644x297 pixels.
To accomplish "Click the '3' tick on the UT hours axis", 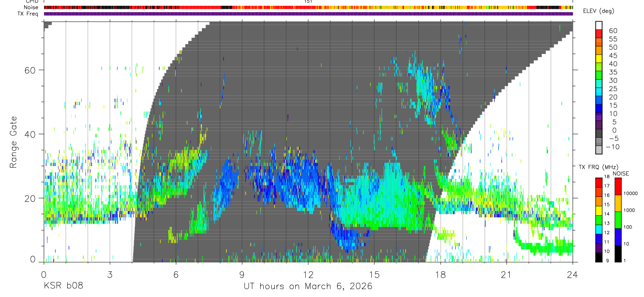I will pyautogui.click(x=110, y=274).
